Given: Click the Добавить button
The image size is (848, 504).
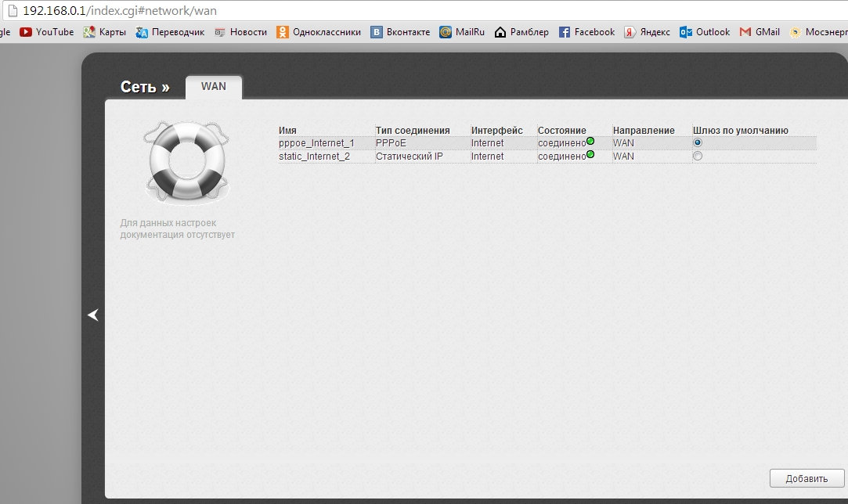Looking at the screenshot, I should [807, 479].
